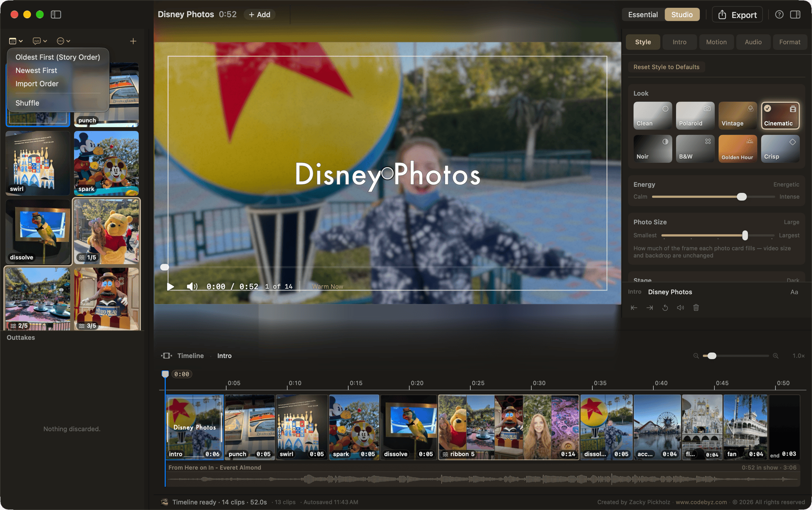Open the Aa font options for the intro title
The image size is (812, 510).
pyautogui.click(x=794, y=292)
